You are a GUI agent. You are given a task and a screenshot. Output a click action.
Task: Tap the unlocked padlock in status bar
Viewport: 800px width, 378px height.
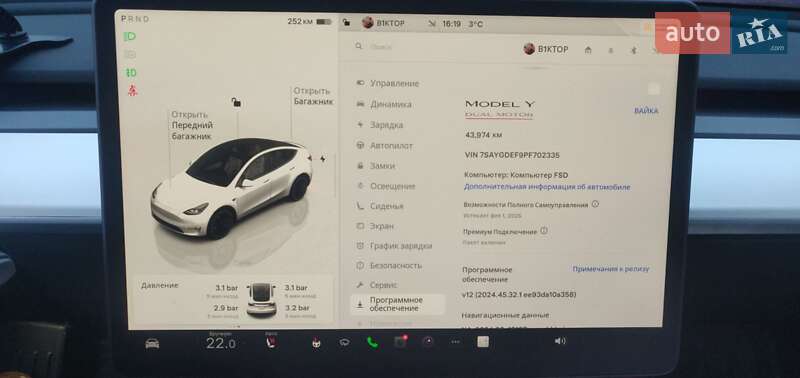(x=346, y=23)
